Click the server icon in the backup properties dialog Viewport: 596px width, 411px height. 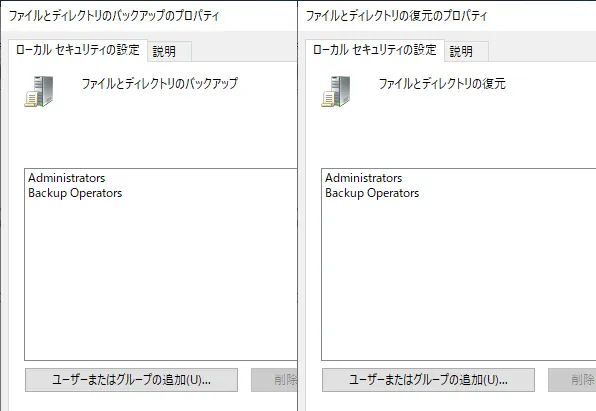39,91
